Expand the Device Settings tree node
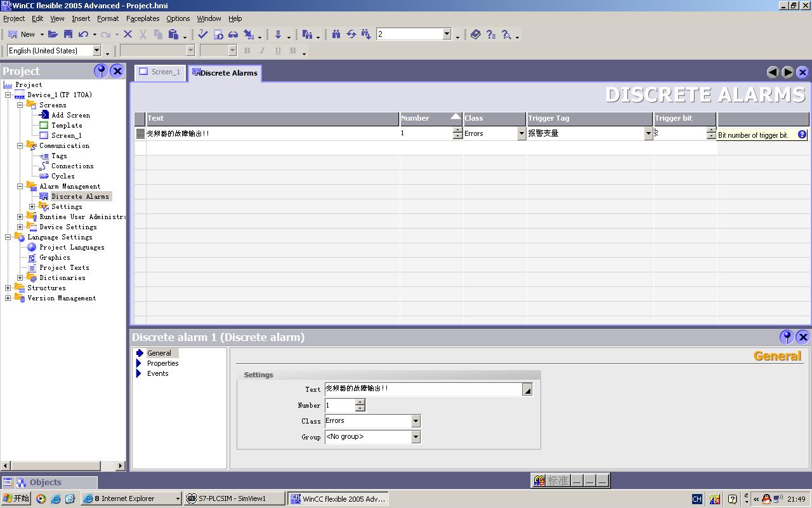 pos(20,227)
